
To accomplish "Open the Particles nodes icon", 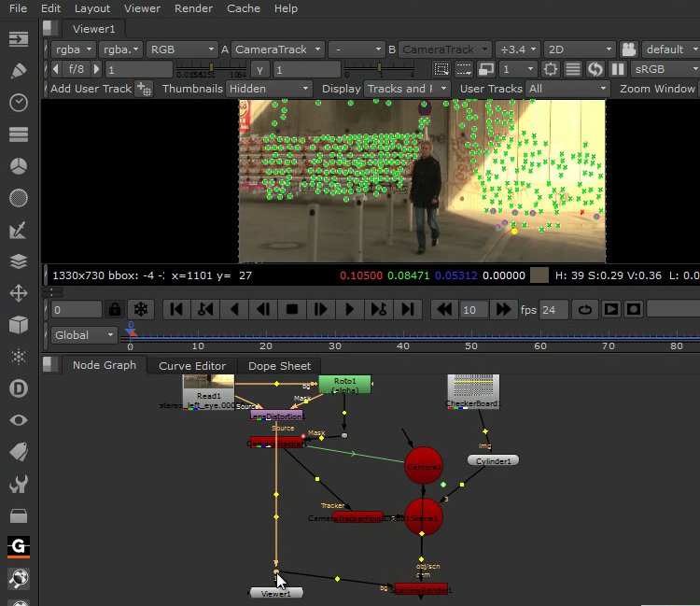I will tap(19, 357).
